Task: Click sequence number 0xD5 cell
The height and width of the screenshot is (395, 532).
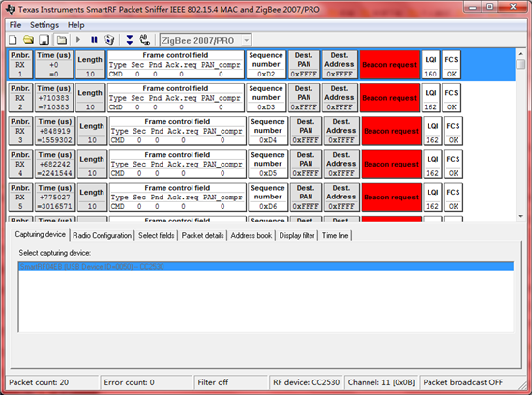Action: click(x=268, y=164)
